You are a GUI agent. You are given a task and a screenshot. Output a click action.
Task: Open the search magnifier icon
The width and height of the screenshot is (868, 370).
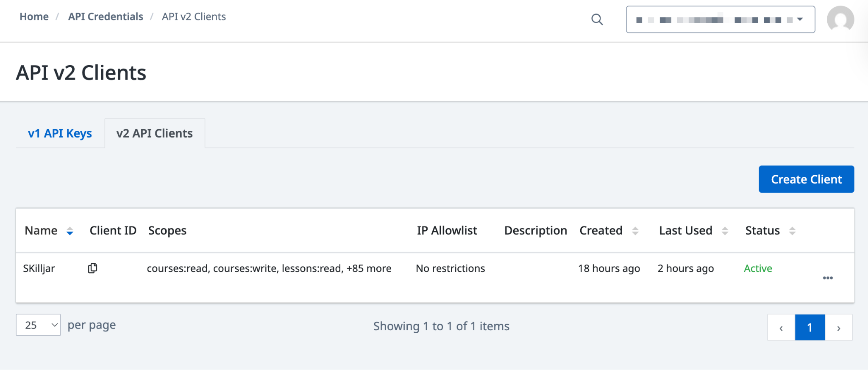tap(597, 19)
